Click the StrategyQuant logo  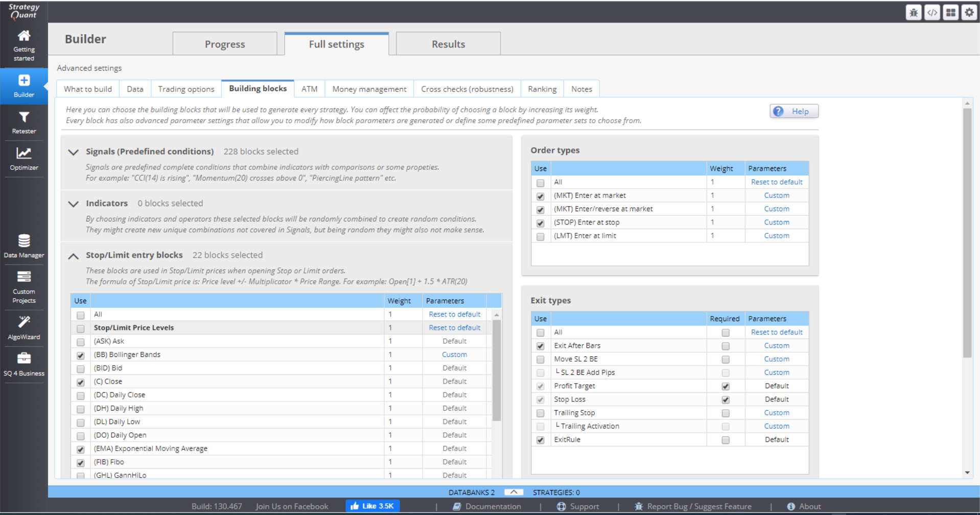click(24, 11)
